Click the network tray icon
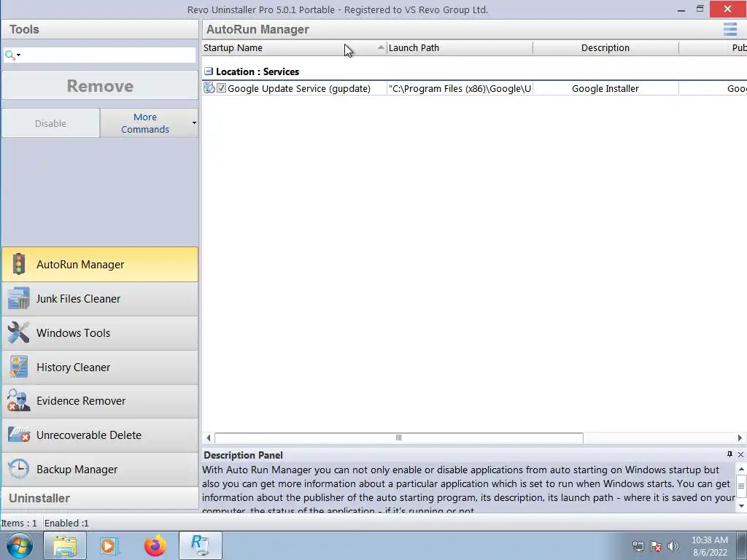The image size is (747, 560). click(638, 546)
